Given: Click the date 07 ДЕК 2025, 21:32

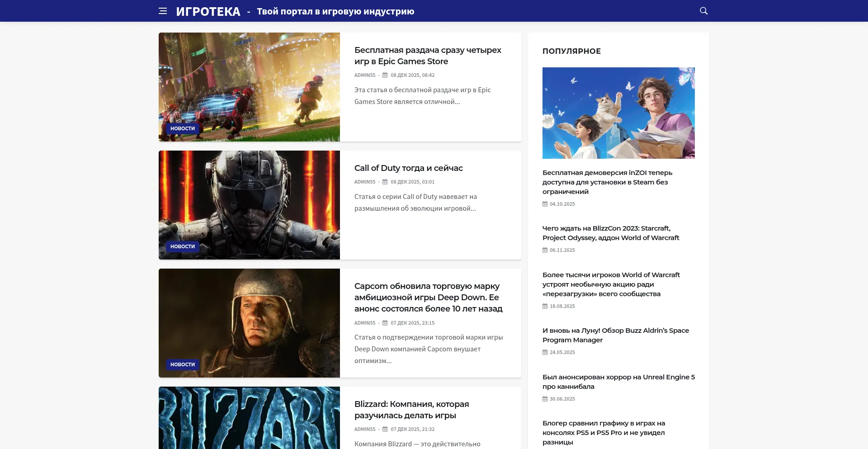Looking at the screenshot, I should point(412,429).
